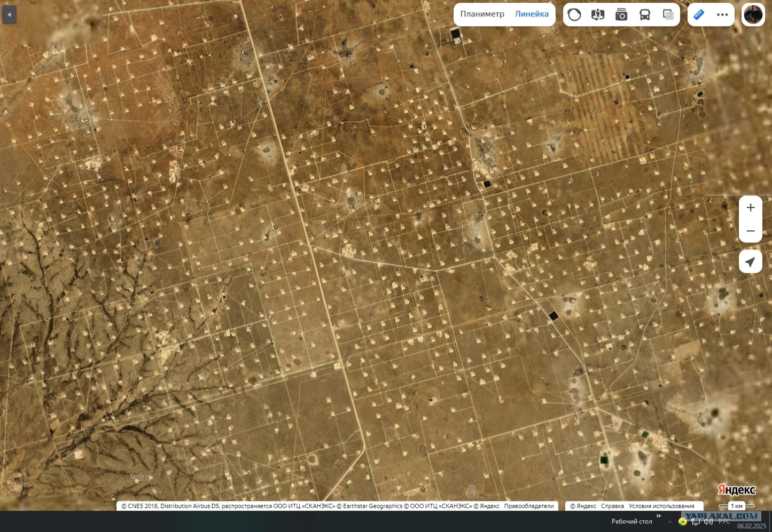The width and height of the screenshot is (772, 532).
Task: Open the Условия использования link
Action: 661,506
